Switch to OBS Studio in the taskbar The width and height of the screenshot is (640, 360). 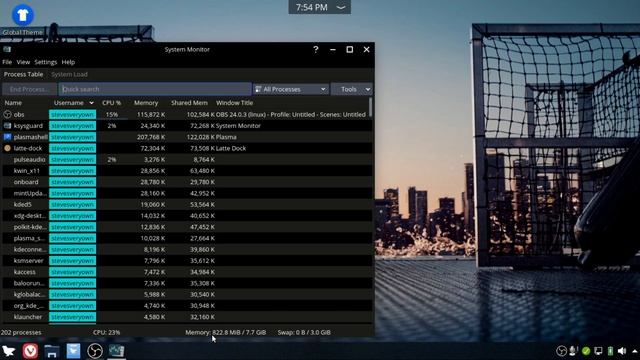coord(95,351)
